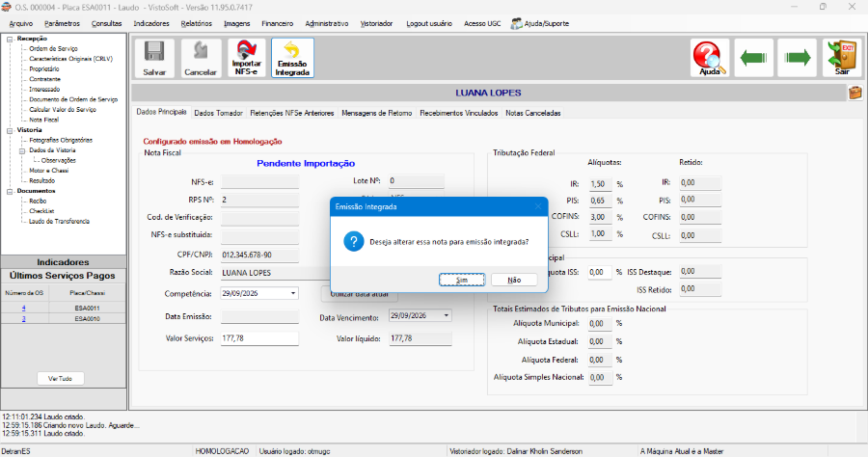
Task: Open the Imagens menu
Action: 237,24
